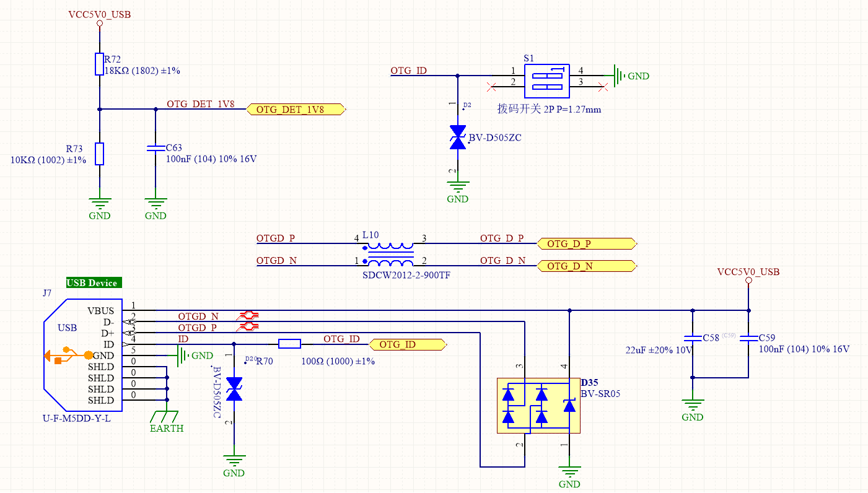Select the U-F-M5DD-Y-L connector part text
The height and width of the screenshot is (493, 868).
[77, 419]
